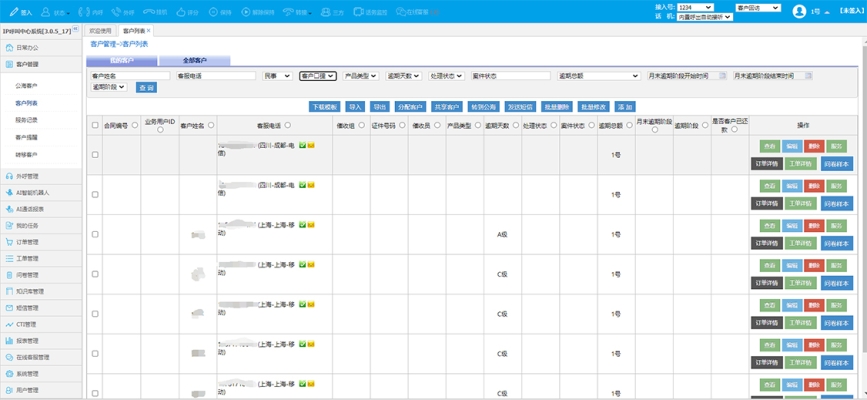This screenshot has width=867, height=400.
Task: Open 工单管理 in the left sidebar
Action: (x=27, y=258)
